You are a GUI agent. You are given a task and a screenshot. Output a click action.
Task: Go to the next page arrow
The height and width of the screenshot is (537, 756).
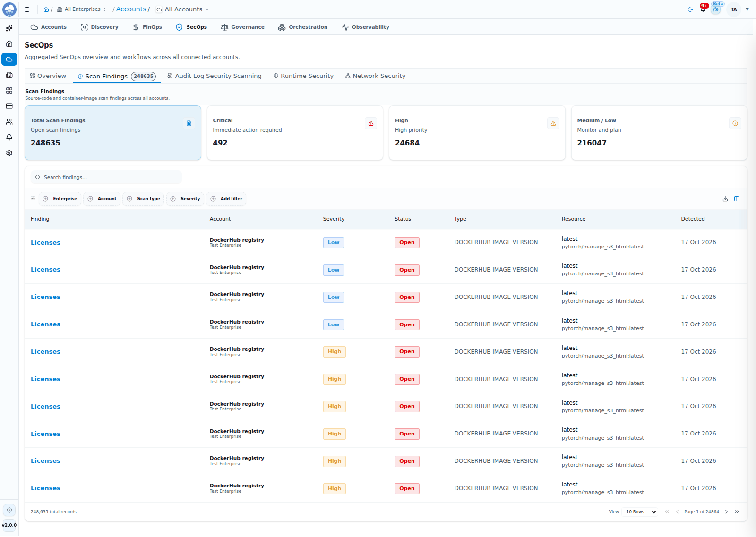point(727,512)
